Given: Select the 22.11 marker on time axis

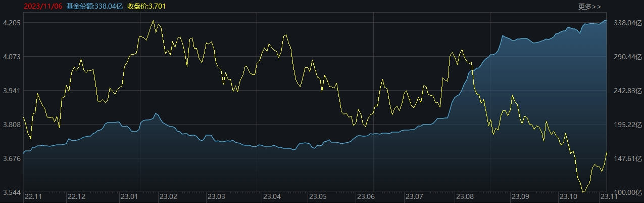Looking at the screenshot, I should tap(34, 196).
